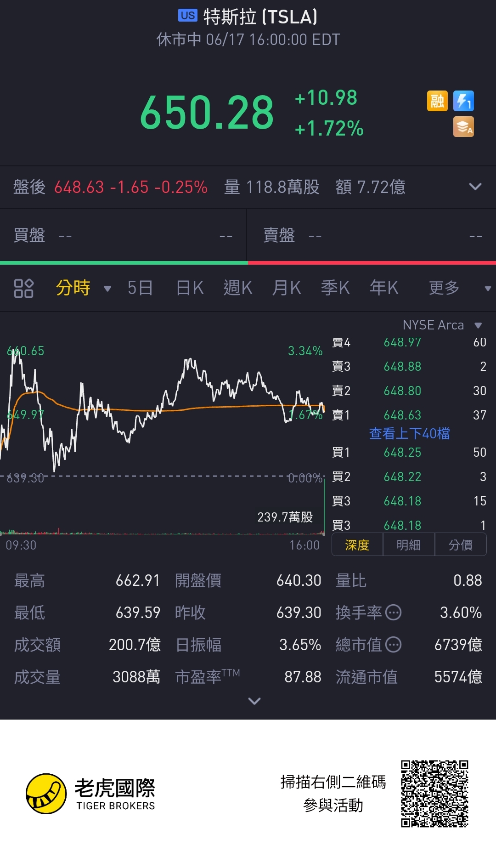
Task: Tap the 最低 value 639.59
Action: (138, 613)
